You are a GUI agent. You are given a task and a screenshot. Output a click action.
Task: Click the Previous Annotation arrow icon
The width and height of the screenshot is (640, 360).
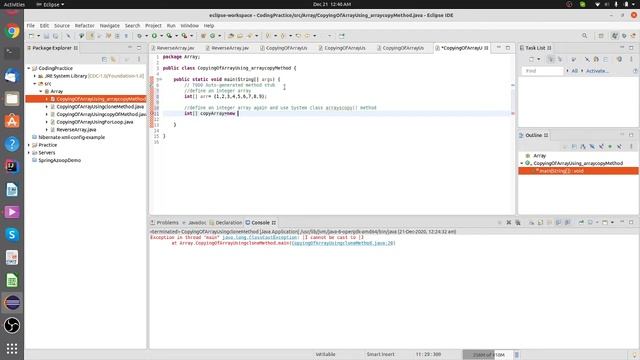pyautogui.click(x=282, y=36)
